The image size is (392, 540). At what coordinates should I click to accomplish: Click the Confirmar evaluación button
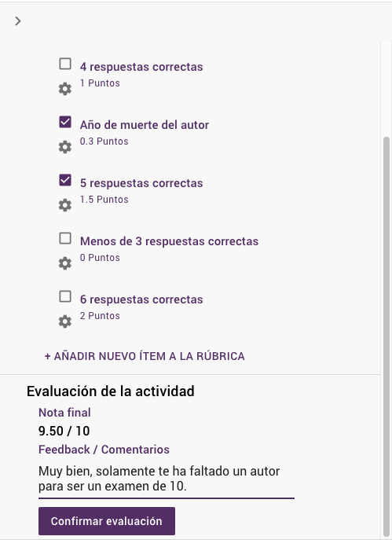107,521
